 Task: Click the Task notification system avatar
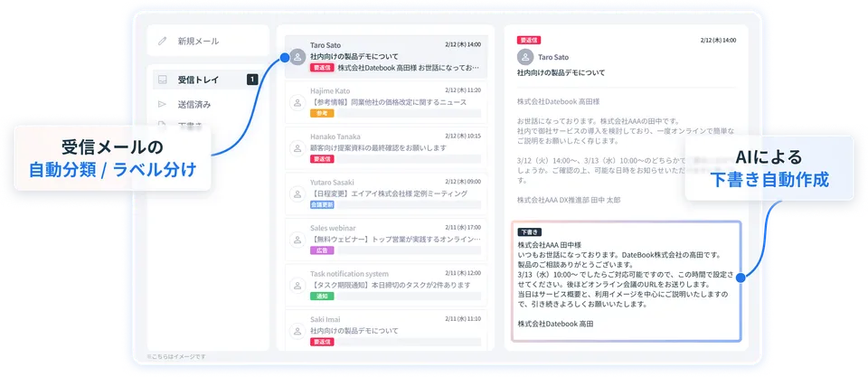click(x=297, y=285)
